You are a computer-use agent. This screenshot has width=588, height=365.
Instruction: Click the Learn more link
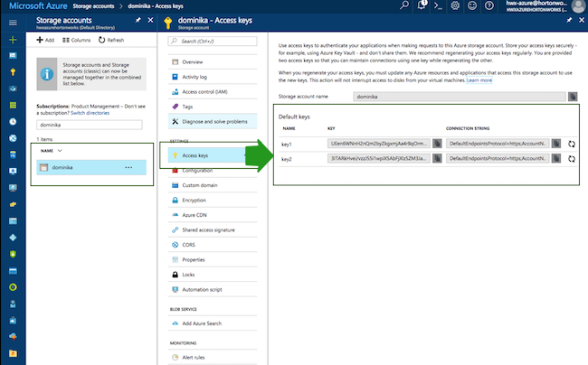[x=479, y=80]
